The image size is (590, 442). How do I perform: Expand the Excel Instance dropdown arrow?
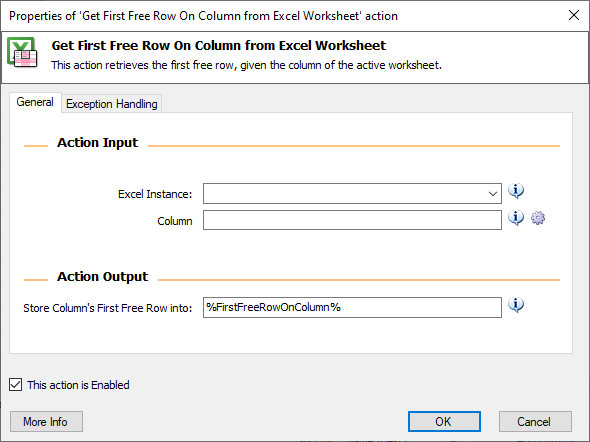coord(493,194)
